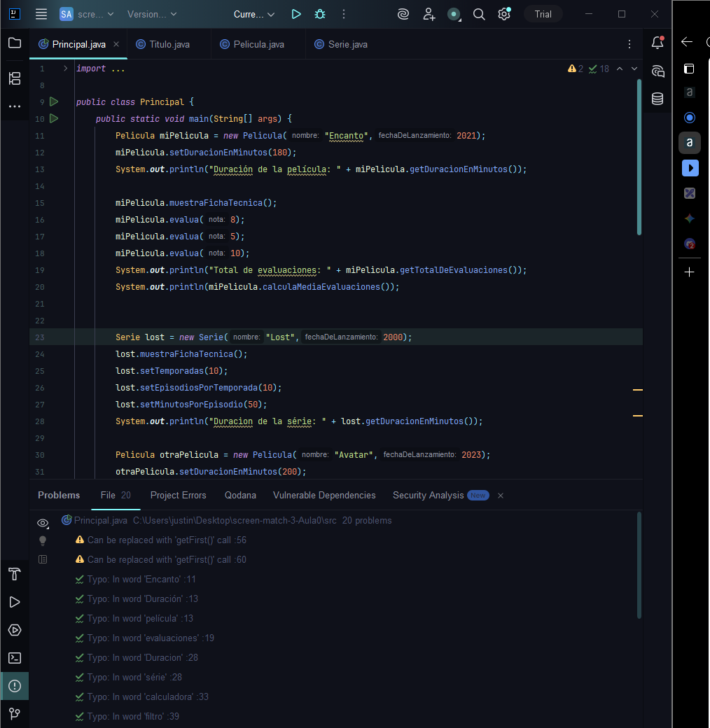The height and width of the screenshot is (728, 710).
Task: Select Security Analysis tab
Action: 440,496
